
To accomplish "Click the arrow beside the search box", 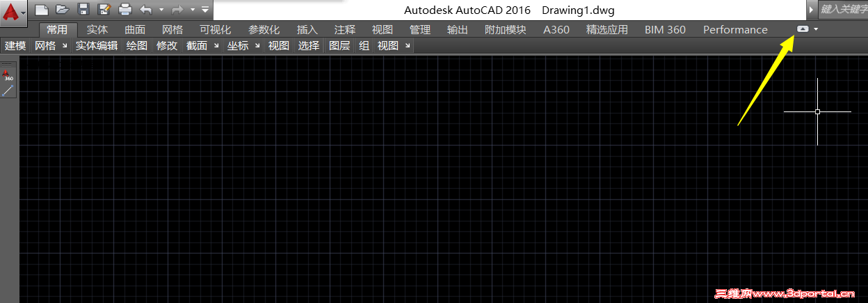I will [x=811, y=10].
